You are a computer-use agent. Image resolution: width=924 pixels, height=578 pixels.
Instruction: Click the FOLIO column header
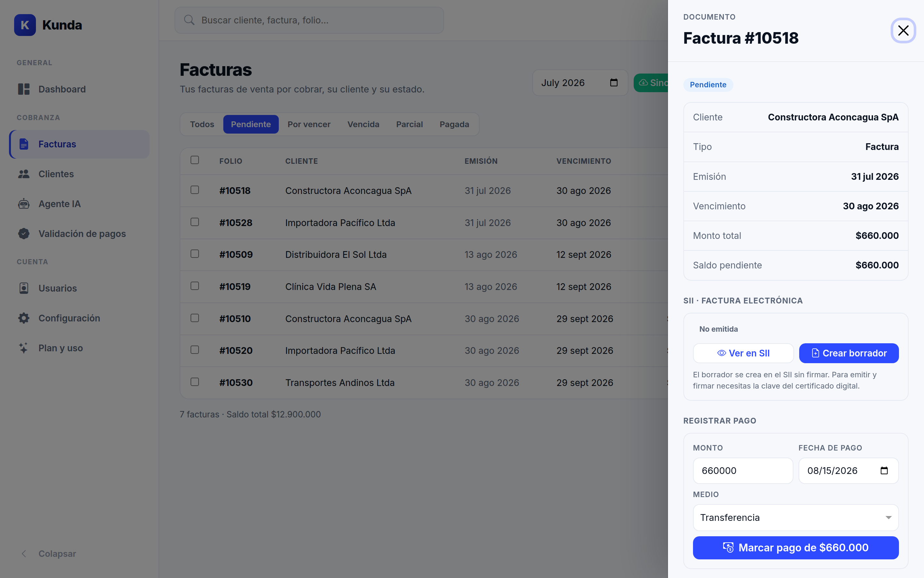(x=231, y=161)
